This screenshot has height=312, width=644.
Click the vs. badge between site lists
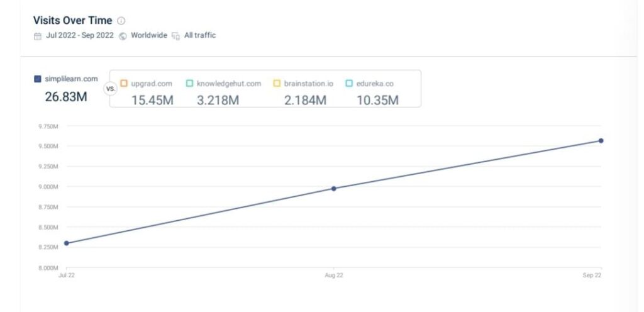[111, 88]
